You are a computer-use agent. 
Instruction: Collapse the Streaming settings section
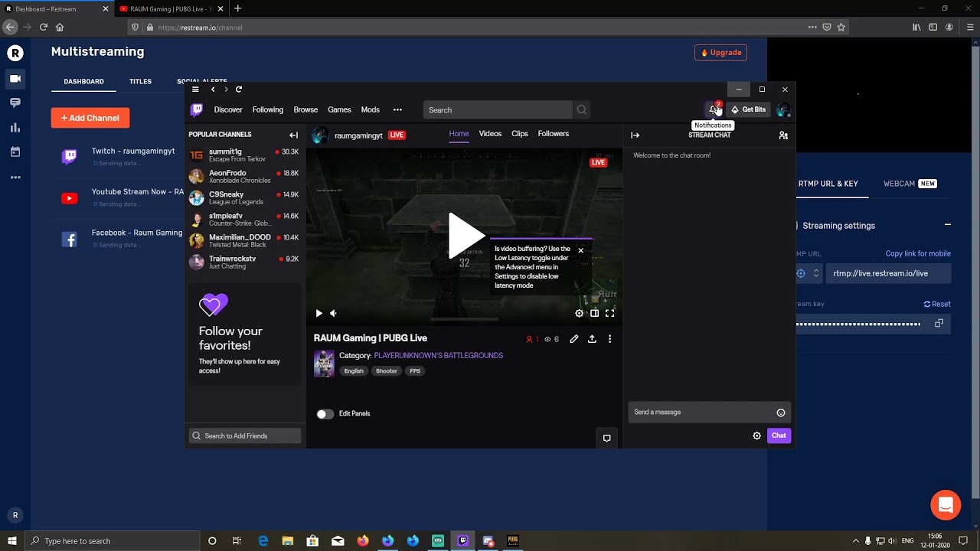[948, 225]
